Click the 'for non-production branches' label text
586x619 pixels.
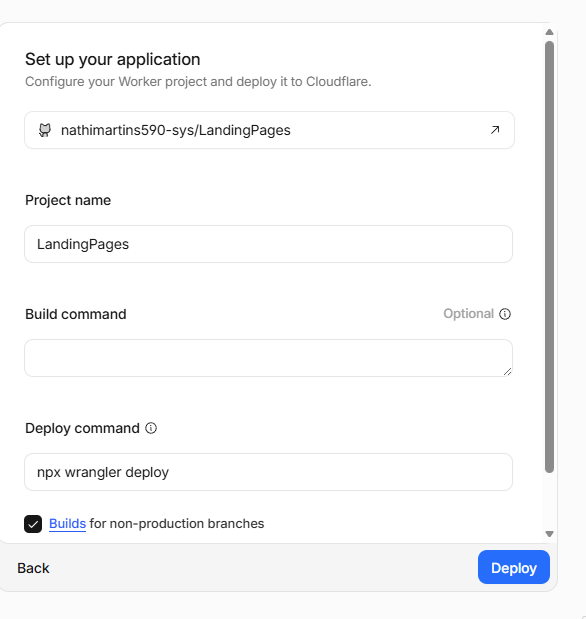pyautogui.click(x=177, y=523)
